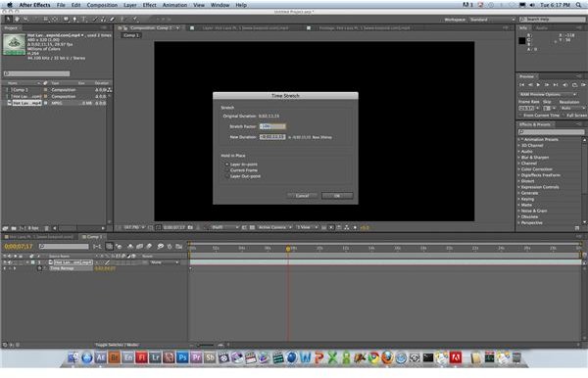Expand Noise & Grain effects category
This screenshot has width=588, height=378.
(x=519, y=211)
